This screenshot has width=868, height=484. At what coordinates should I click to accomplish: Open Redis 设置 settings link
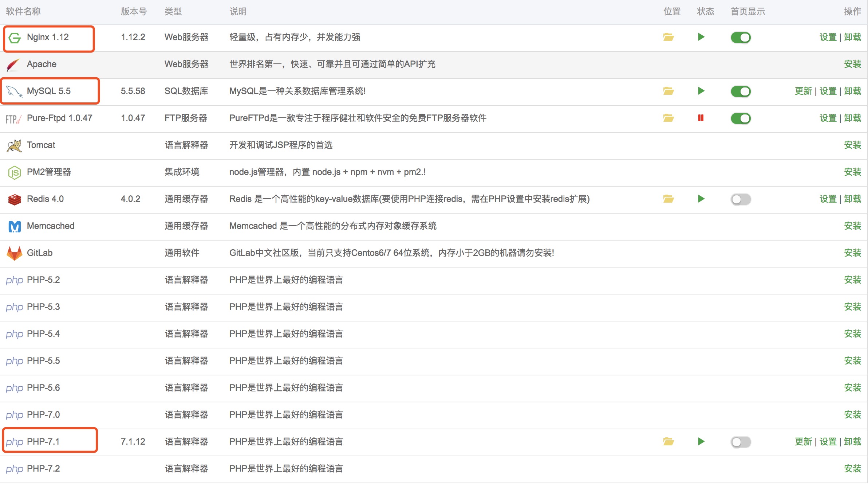pyautogui.click(x=828, y=199)
